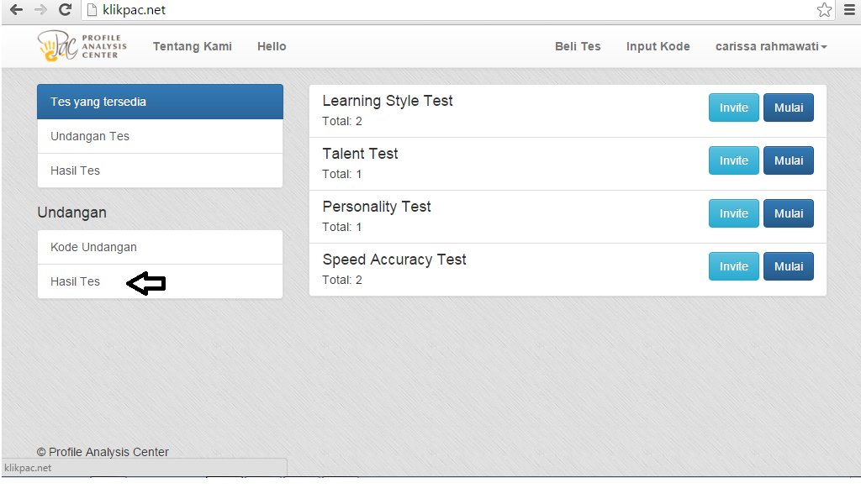The width and height of the screenshot is (861, 504).
Task: Start the Talent Test with Mulai
Action: pos(788,160)
